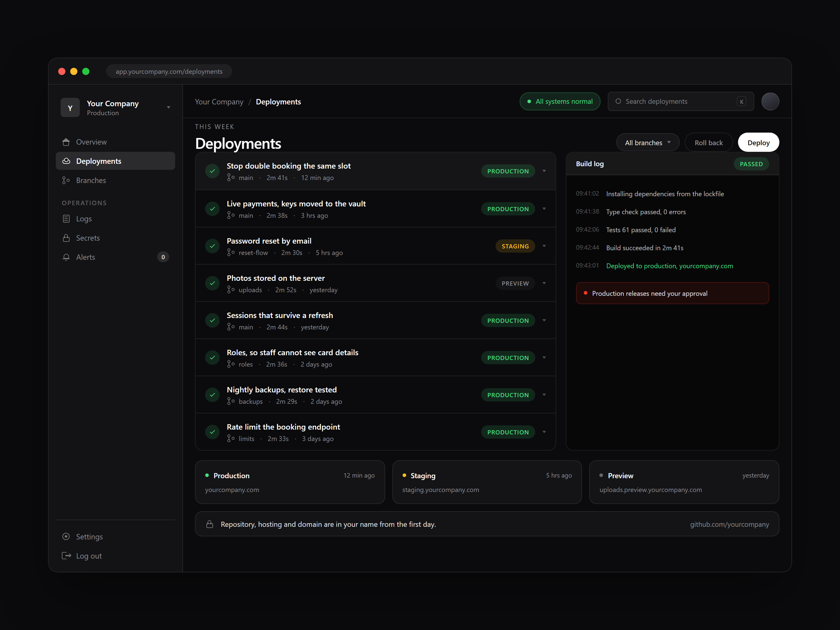Click success checkmark for Roles deployment
Image resolution: width=840 pixels, height=630 pixels.
click(212, 358)
